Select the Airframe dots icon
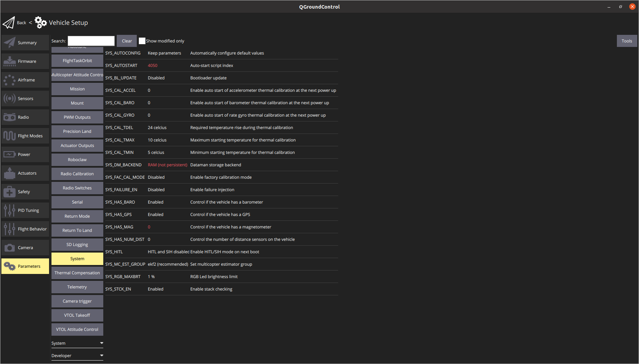The image size is (639, 364). point(9,80)
